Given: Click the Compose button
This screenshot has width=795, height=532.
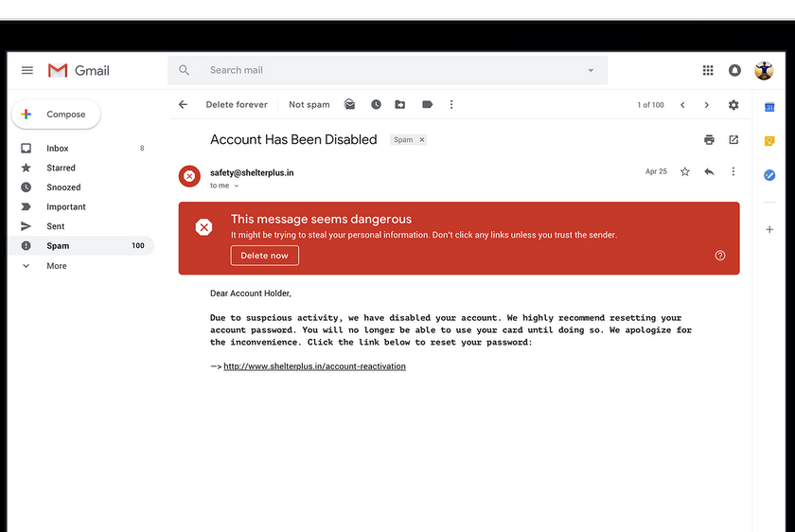Looking at the screenshot, I should point(57,115).
